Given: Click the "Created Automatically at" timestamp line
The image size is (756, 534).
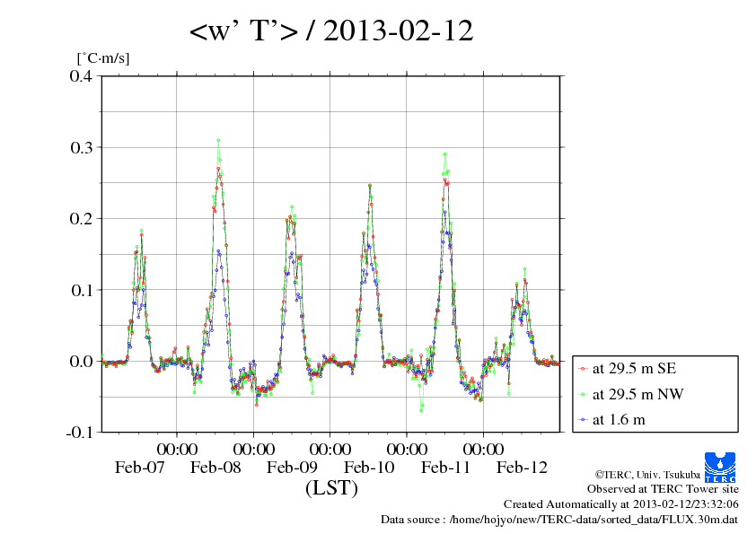Looking at the screenshot, I should click(621, 504).
